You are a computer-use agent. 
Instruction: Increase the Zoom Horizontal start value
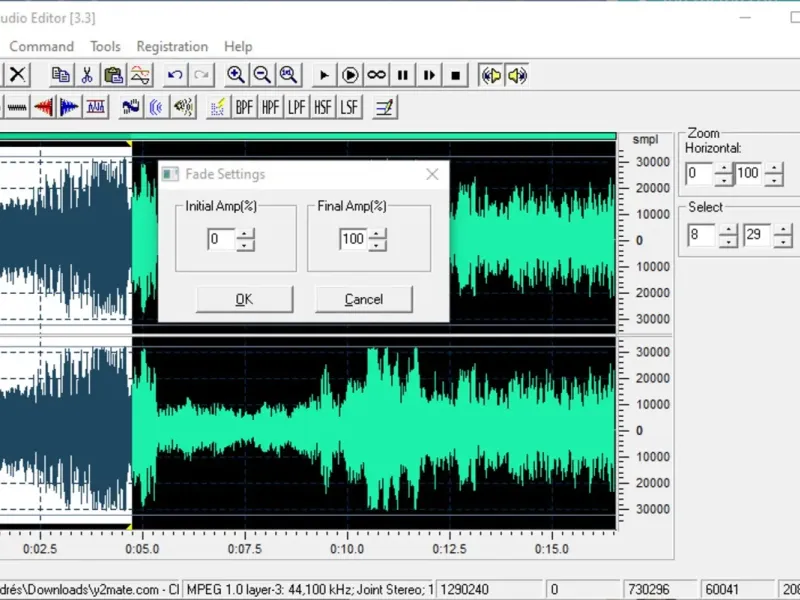(x=724, y=168)
